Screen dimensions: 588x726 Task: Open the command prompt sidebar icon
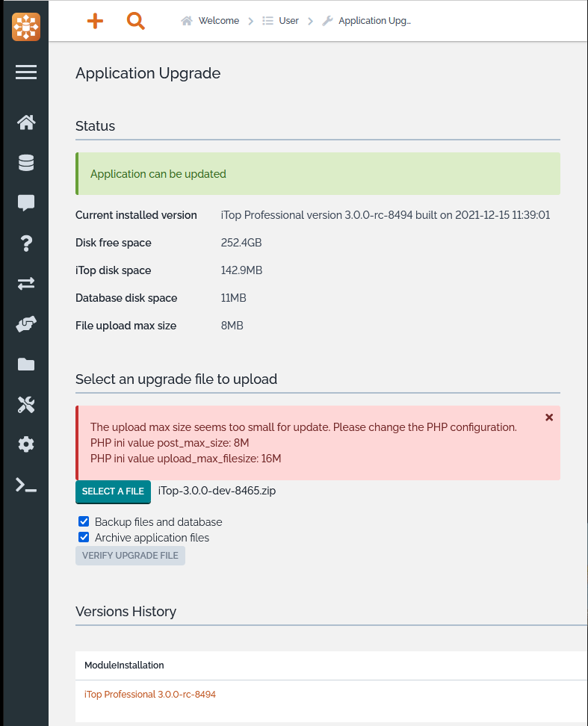tap(26, 485)
